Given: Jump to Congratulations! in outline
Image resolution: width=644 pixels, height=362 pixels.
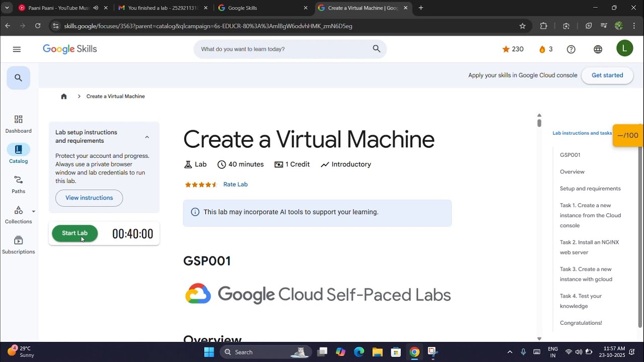Looking at the screenshot, I should click(581, 323).
